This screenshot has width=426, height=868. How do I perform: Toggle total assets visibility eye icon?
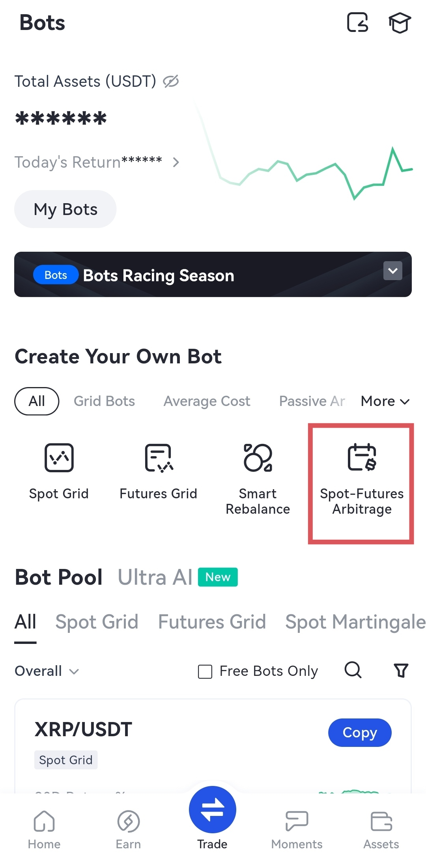click(x=171, y=81)
